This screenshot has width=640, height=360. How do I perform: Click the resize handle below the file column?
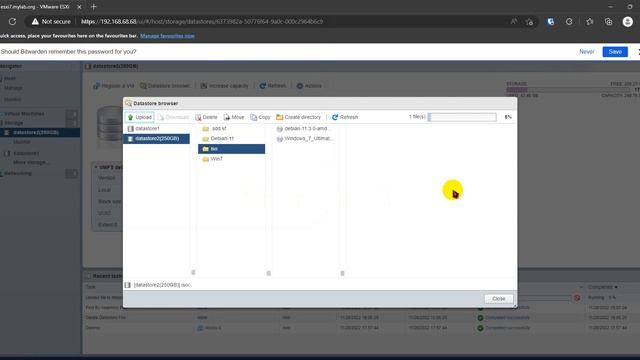pyautogui.click(x=342, y=273)
